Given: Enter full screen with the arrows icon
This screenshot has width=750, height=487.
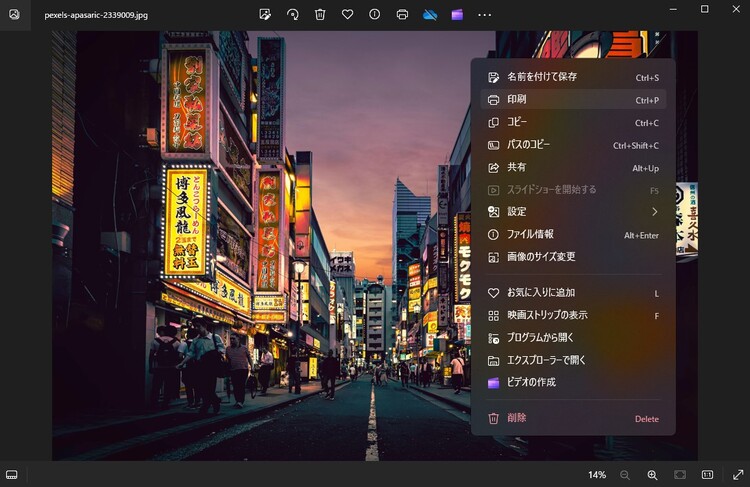Looking at the screenshot, I should (738, 475).
